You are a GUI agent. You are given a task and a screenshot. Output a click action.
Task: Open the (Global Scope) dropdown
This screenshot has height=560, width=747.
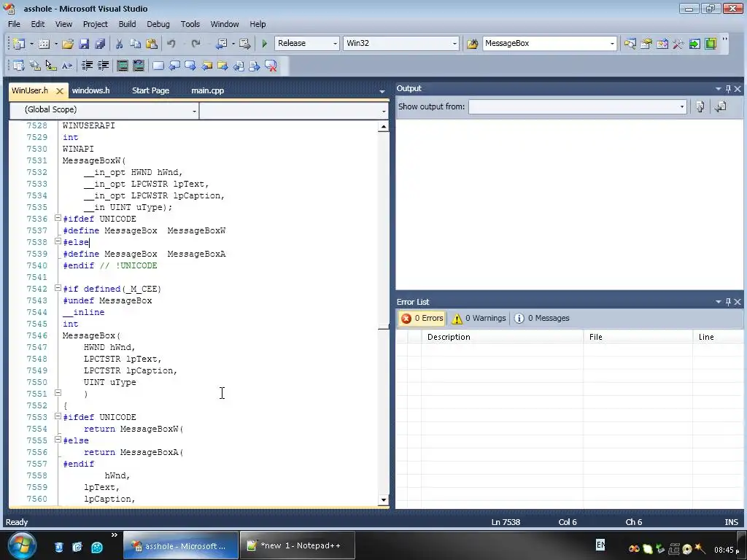pos(194,111)
